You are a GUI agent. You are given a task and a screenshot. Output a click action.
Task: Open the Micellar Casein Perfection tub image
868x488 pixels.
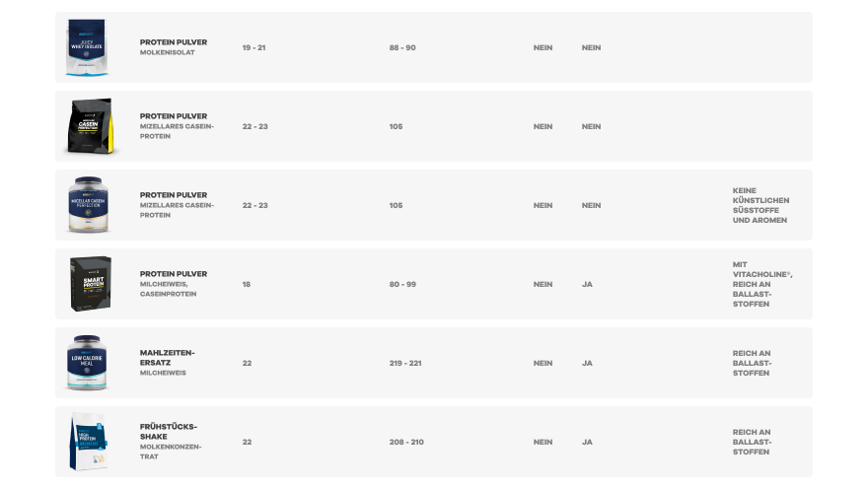pyautogui.click(x=88, y=205)
